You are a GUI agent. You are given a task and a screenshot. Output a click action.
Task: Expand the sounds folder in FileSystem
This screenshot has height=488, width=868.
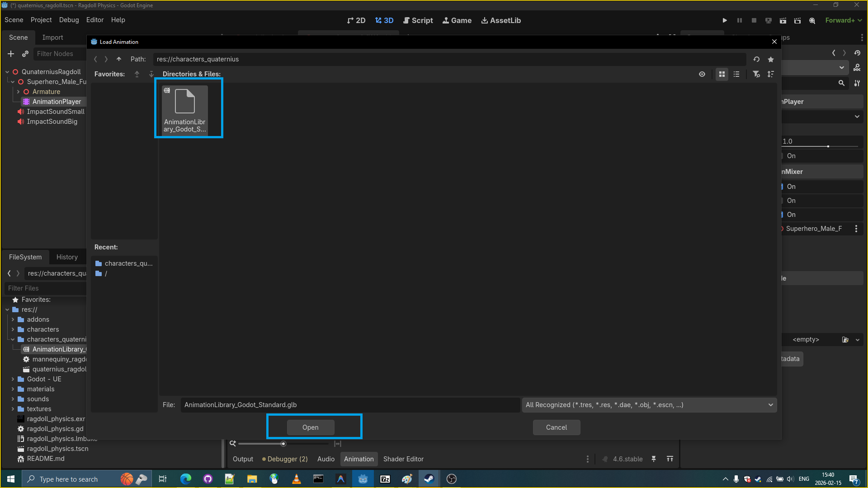pos(13,399)
